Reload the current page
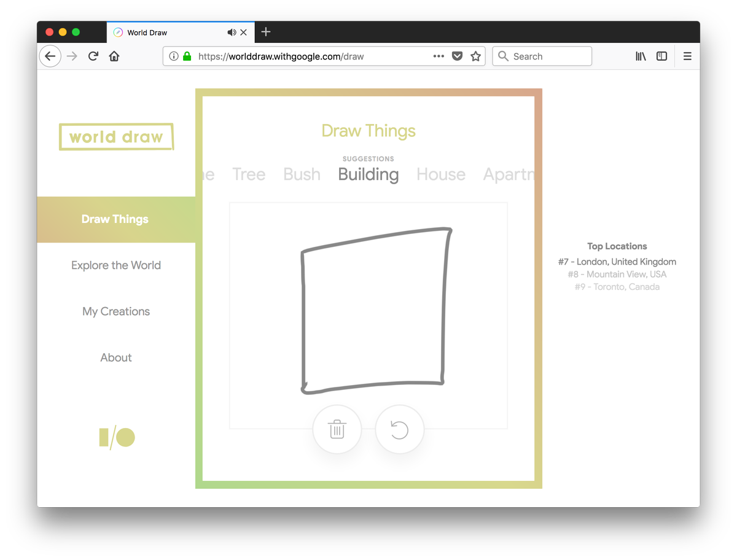The height and width of the screenshot is (560, 737). [93, 56]
